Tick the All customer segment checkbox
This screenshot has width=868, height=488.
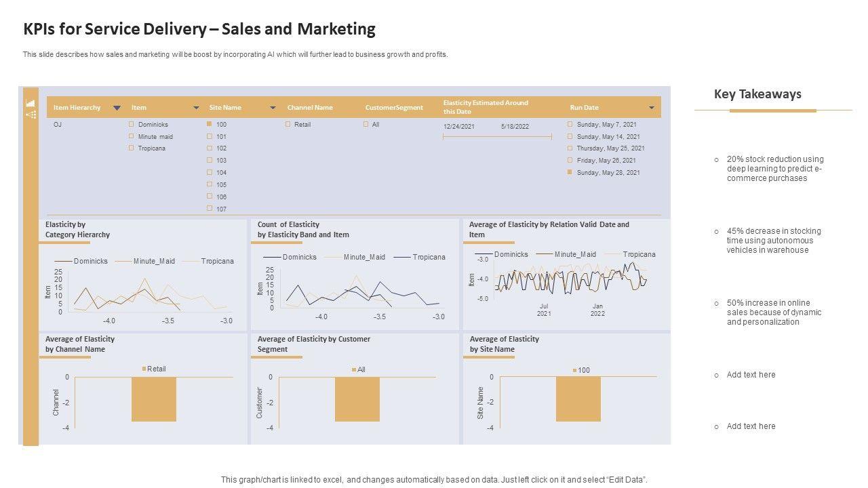366,125
